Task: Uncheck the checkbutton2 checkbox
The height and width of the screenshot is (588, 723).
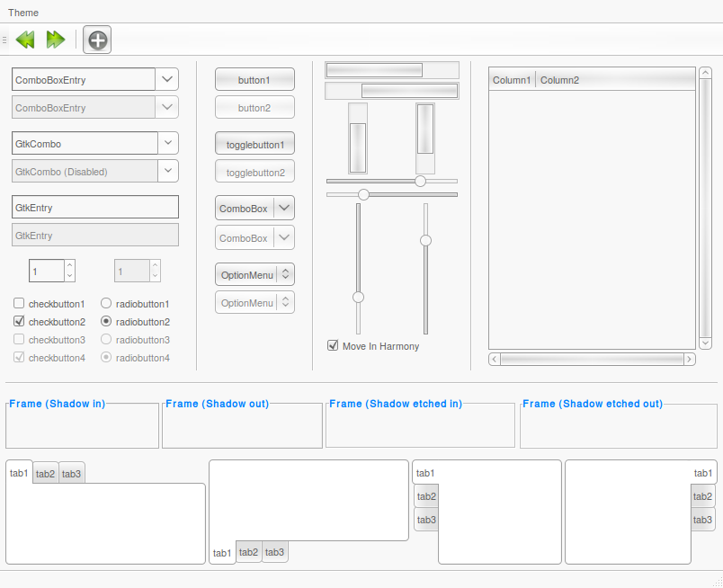Action: click(19, 321)
